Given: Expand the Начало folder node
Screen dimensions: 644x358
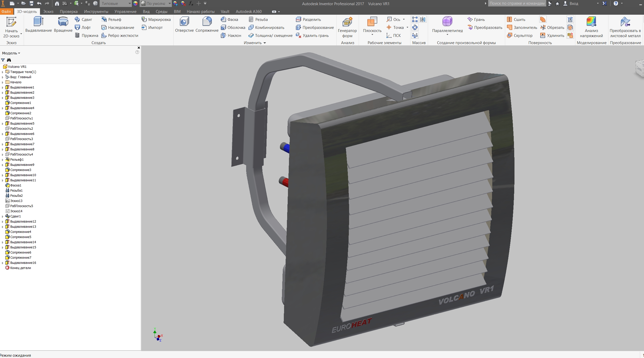Looking at the screenshot, I should click(x=3, y=82).
